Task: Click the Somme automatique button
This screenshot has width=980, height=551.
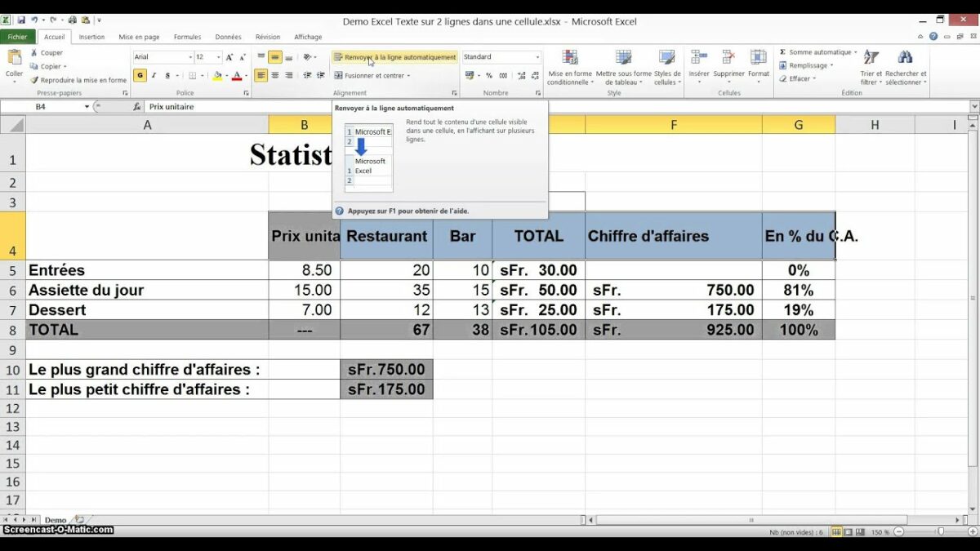Action: [x=817, y=52]
